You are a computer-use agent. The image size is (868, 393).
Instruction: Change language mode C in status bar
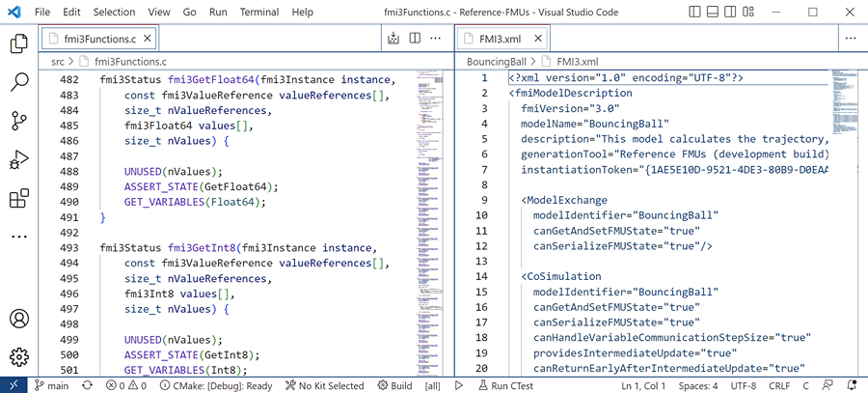pyautogui.click(x=806, y=386)
